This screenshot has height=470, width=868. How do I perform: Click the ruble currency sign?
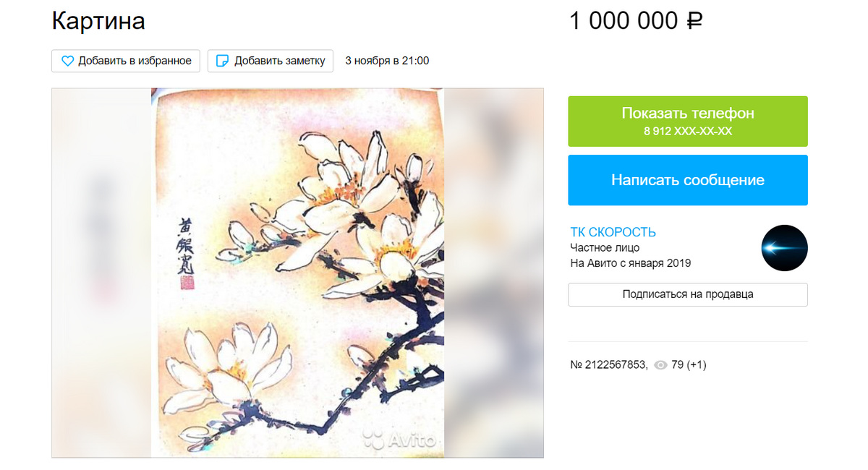(x=694, y=20)
